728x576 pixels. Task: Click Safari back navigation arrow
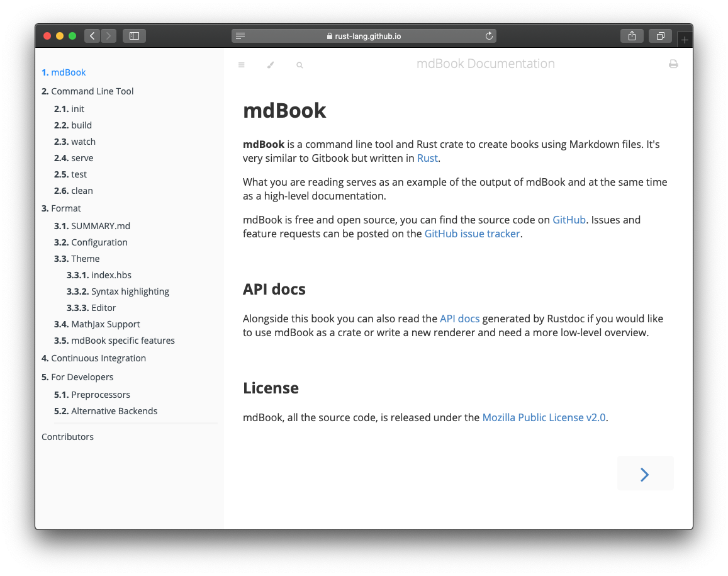click(92, 36)
